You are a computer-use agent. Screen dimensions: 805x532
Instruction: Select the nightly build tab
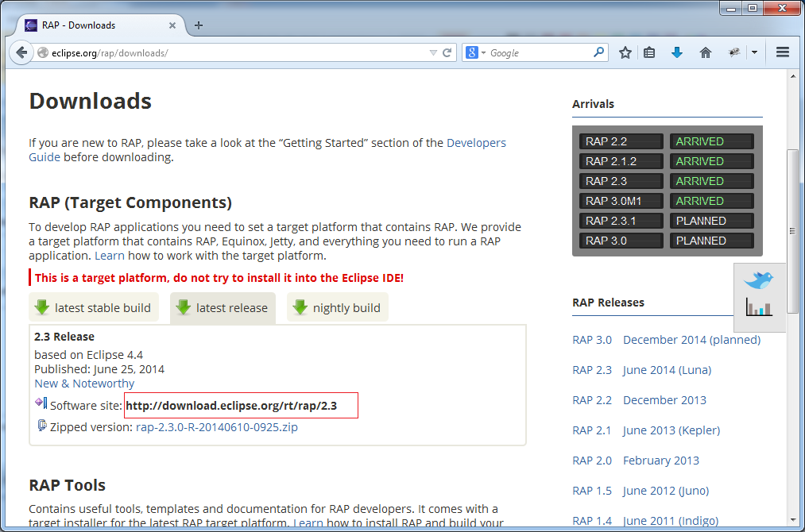pyautogui.click(x=337, y=307)
